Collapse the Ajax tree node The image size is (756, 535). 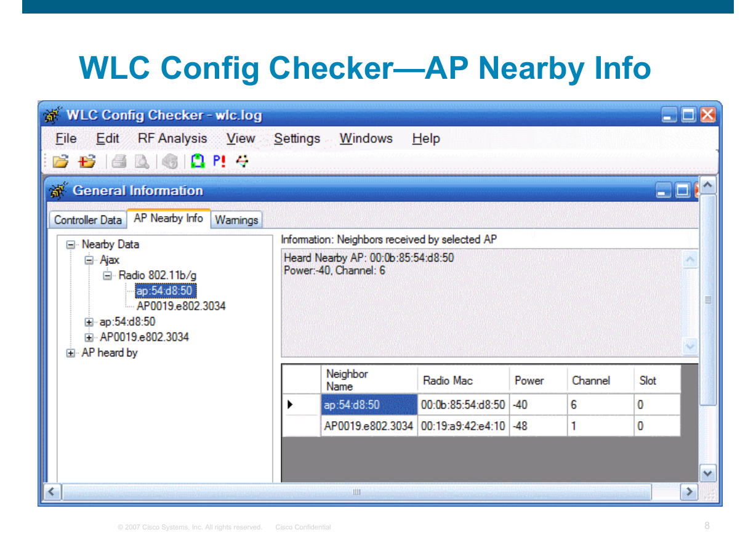tap(89, 260)
